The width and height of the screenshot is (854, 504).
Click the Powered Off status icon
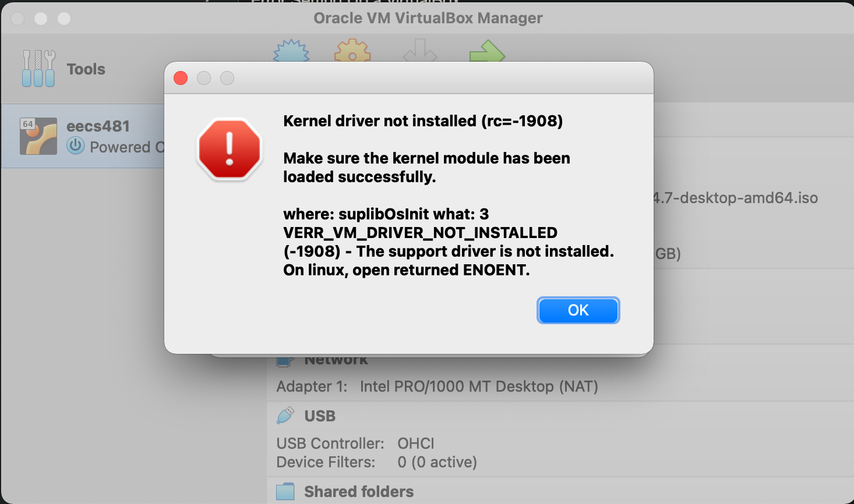pyautogui.click(x=76, y=145)
